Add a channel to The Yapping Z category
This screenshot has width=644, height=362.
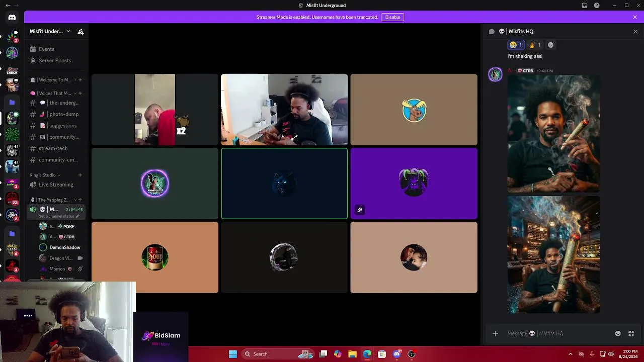coord(80,200)
